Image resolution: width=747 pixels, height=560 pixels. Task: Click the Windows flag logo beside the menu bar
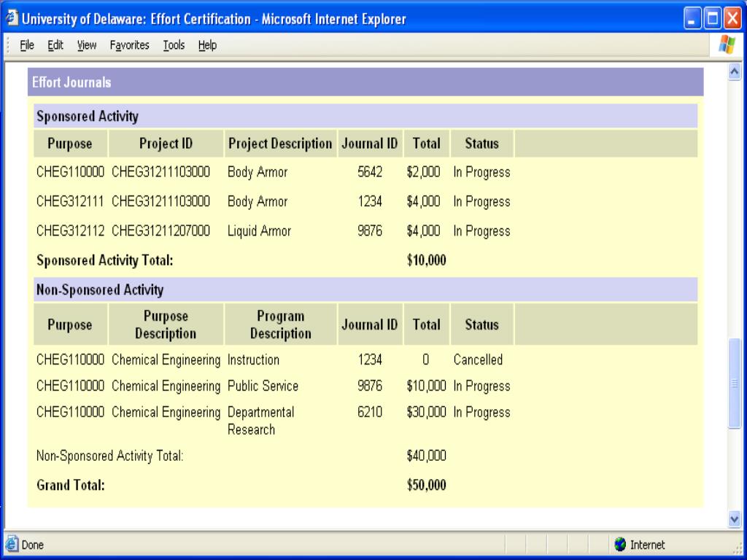point(727,44)
